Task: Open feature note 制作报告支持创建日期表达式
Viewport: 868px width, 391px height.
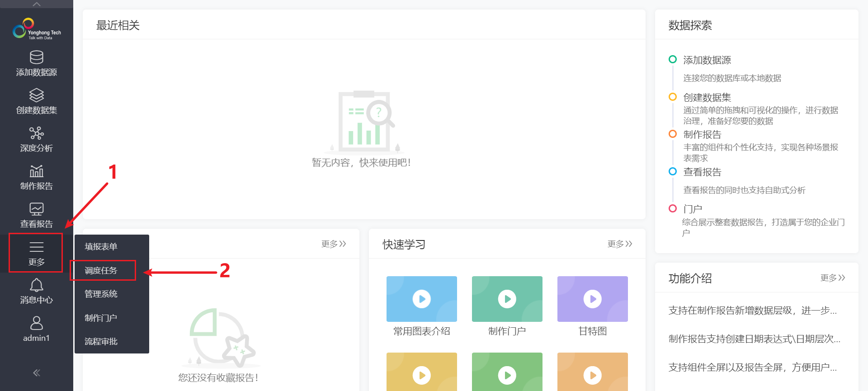Action: coord(755,339)
